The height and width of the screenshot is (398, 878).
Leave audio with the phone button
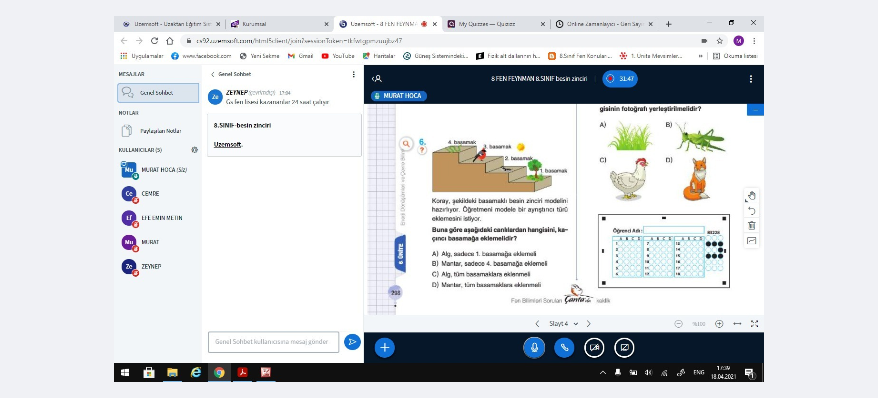[x=564, y=347]
